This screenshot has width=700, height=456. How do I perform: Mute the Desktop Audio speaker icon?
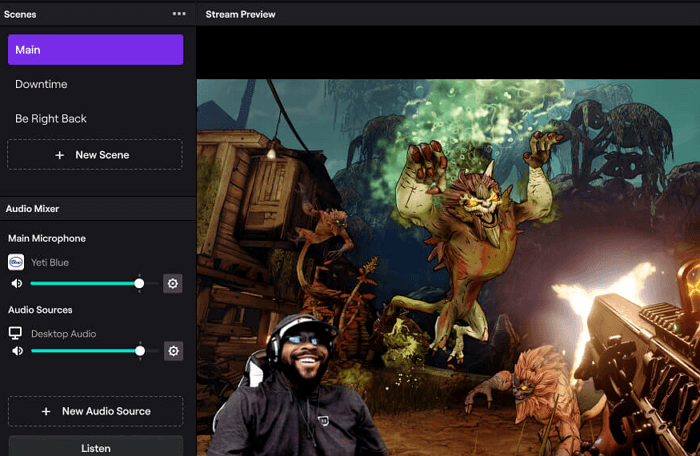17,351
